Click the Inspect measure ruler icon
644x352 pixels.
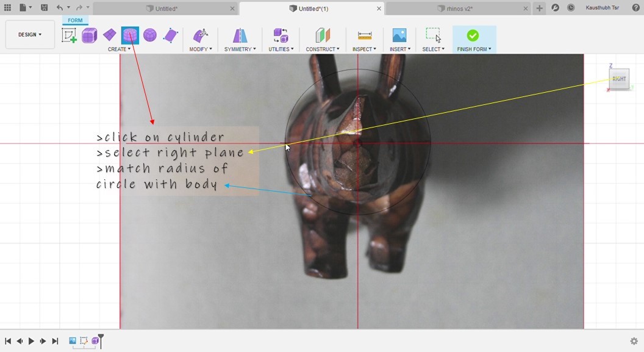click(x=364, y=36)
